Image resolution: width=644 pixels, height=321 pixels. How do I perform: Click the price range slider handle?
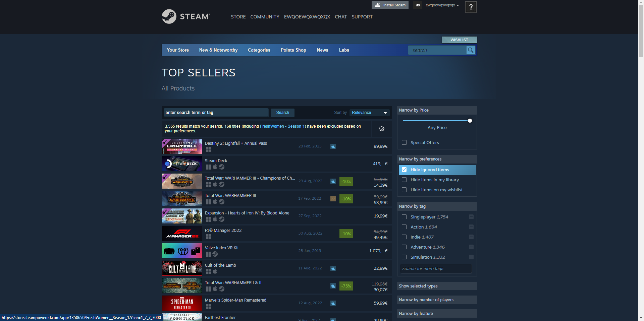[x=470, y=121]
